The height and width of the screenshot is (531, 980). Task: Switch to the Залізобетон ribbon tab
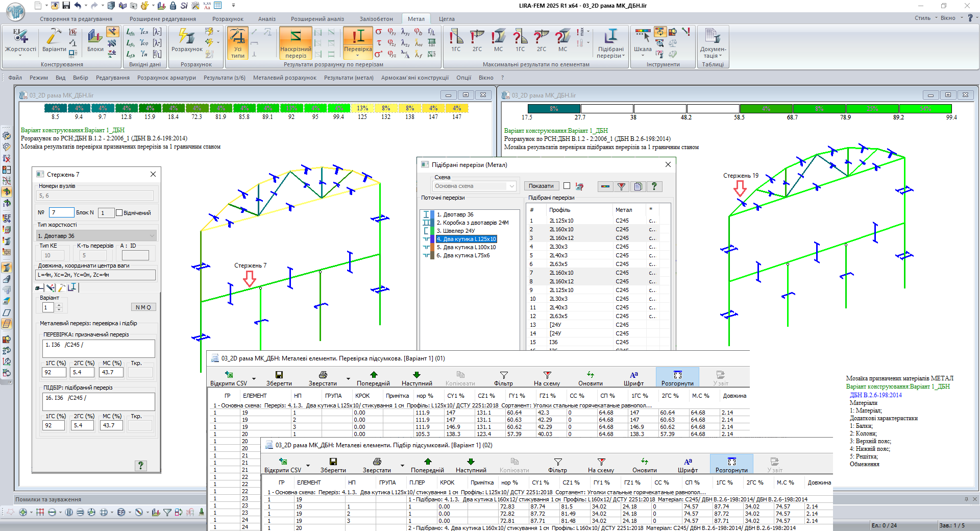376,19
